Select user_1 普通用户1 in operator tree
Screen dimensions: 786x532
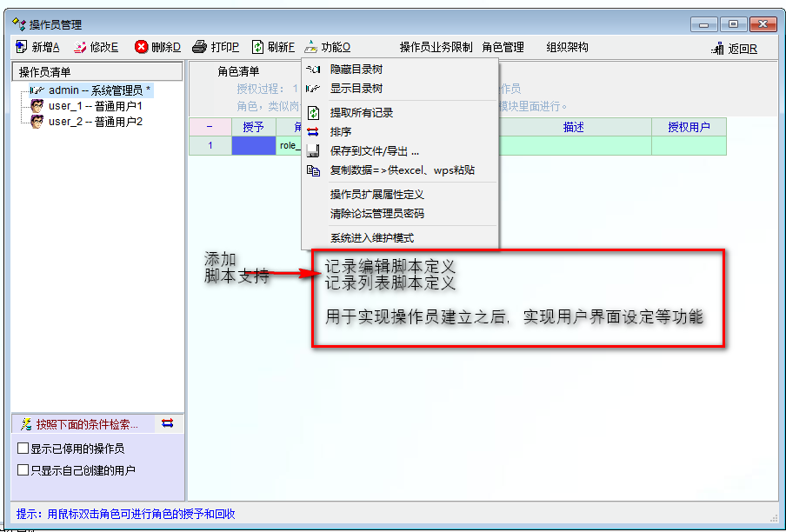pyautogui.click(x=94, y=106)
